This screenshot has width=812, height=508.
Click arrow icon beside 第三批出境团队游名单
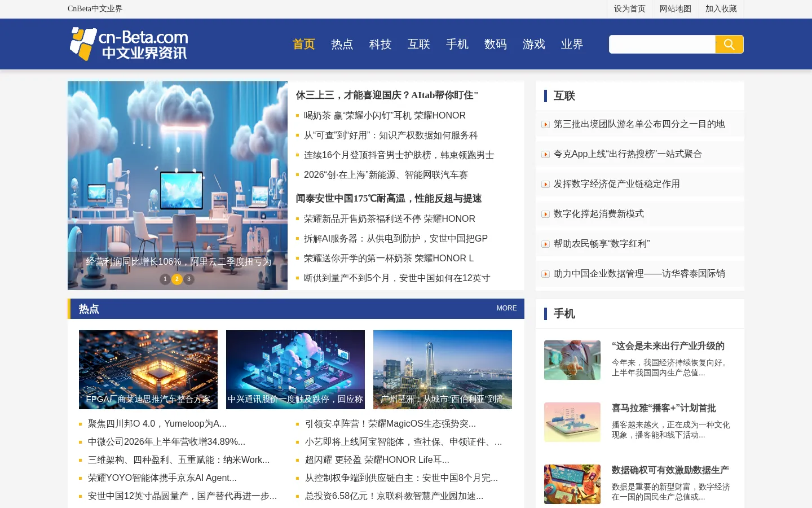(545, 124)
